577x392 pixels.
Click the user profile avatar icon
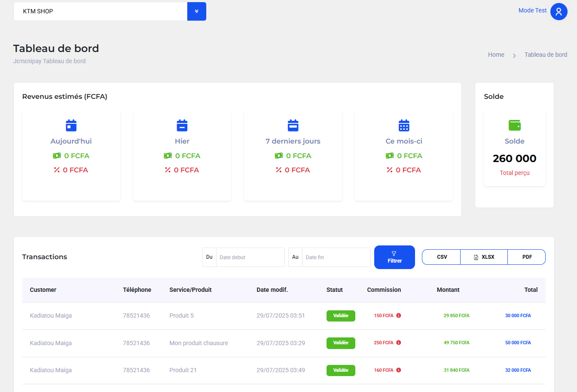tap(559, 12)
